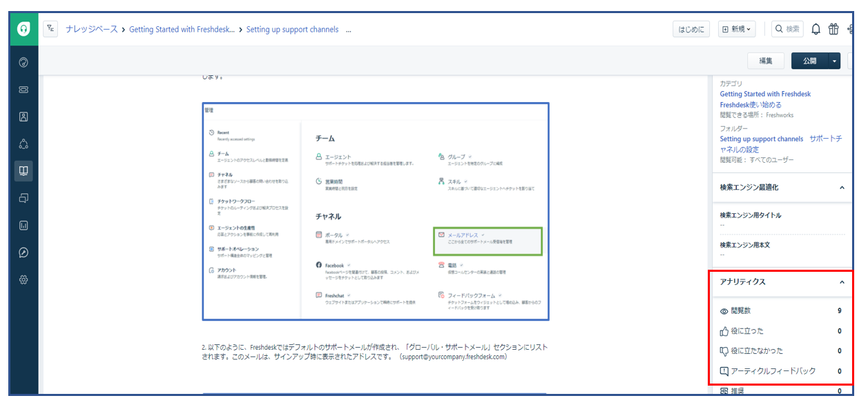Open the Contacts icon in sidebar

coord(23,117)
